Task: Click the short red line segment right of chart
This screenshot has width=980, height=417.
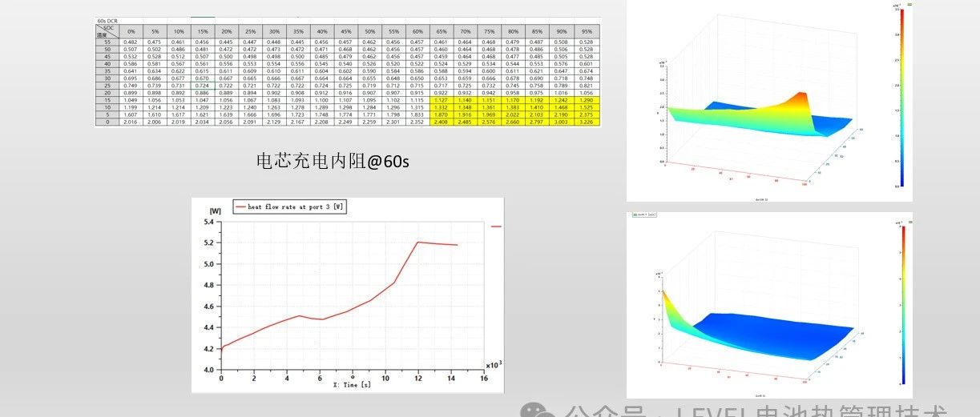Action: click(496, 227)
